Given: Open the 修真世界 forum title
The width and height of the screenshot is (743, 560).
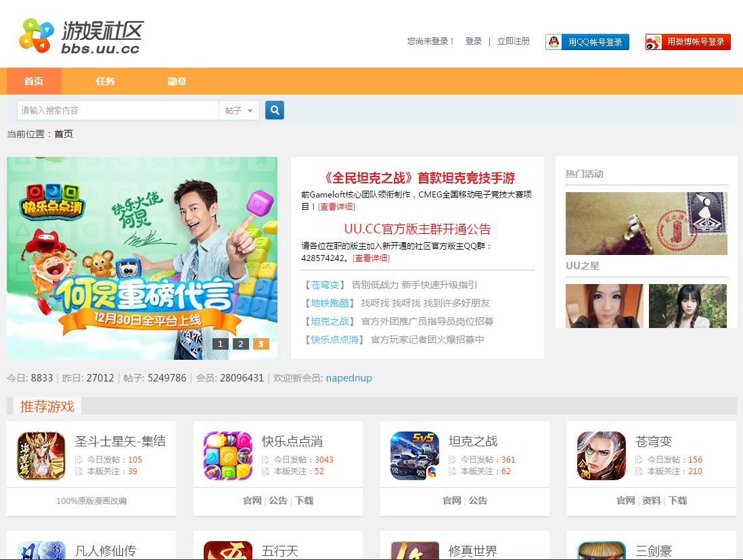Looking at the screenshot, I should (x=473, y=551).
